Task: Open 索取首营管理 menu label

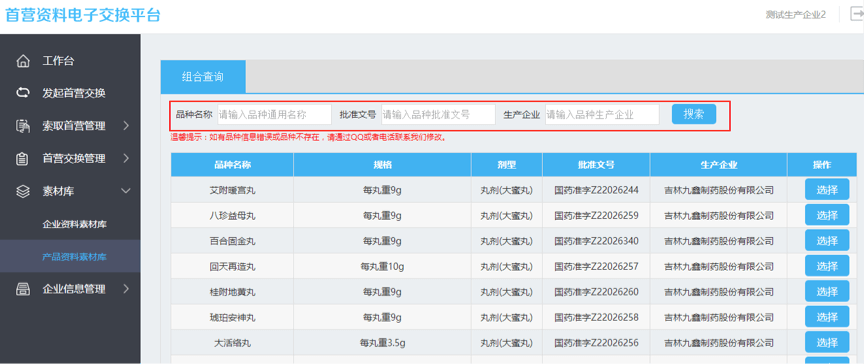Action: (74, 126)
